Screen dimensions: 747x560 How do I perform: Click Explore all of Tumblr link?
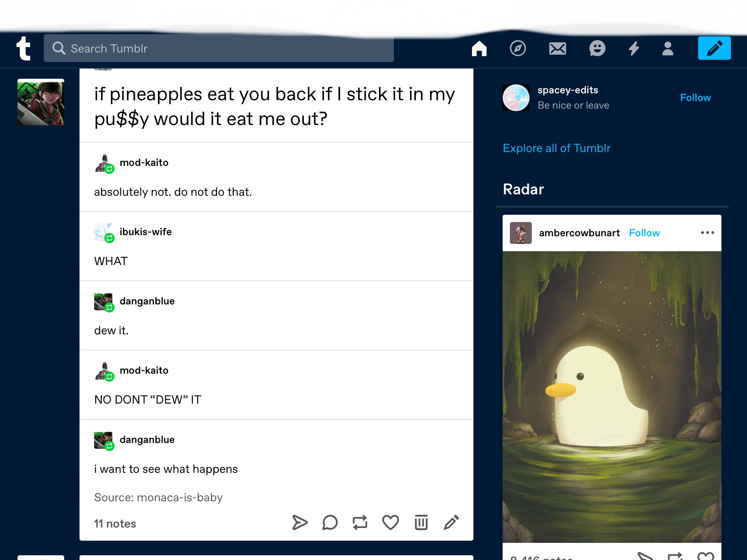(556, 148)
